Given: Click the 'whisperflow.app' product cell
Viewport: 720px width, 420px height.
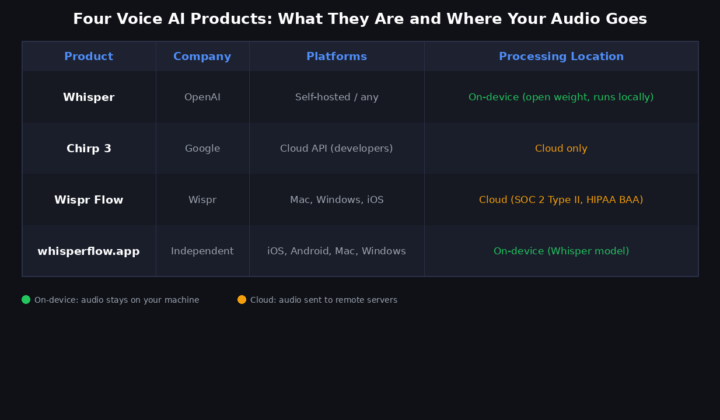Looking at the screenshot, I should coord(89,251).
